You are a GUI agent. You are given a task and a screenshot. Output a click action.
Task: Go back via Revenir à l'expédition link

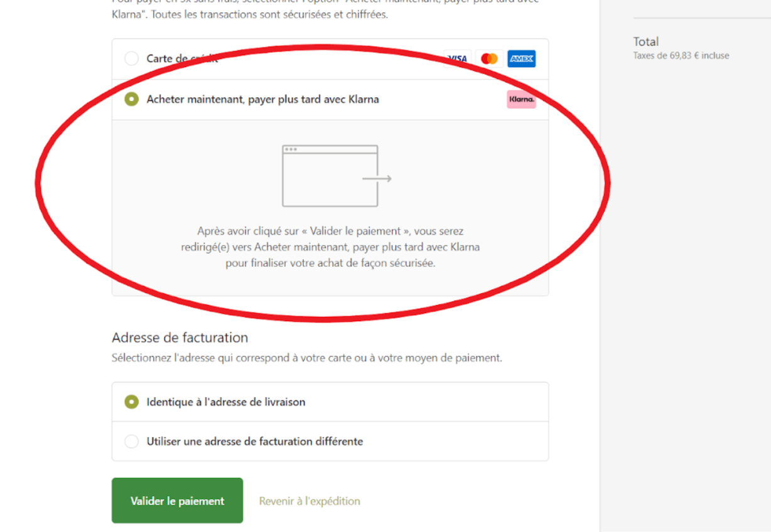(x=310, y=501)
